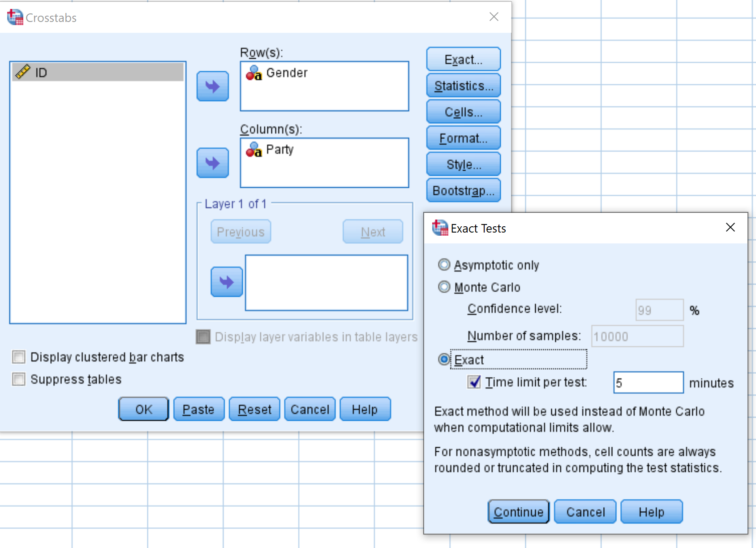
Task: Click the Gender nominal variable icon
Action: coord(254,73)
